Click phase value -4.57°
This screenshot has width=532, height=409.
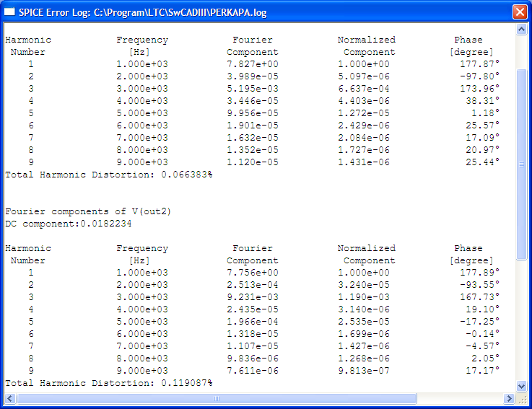click(x=482, y=346)
